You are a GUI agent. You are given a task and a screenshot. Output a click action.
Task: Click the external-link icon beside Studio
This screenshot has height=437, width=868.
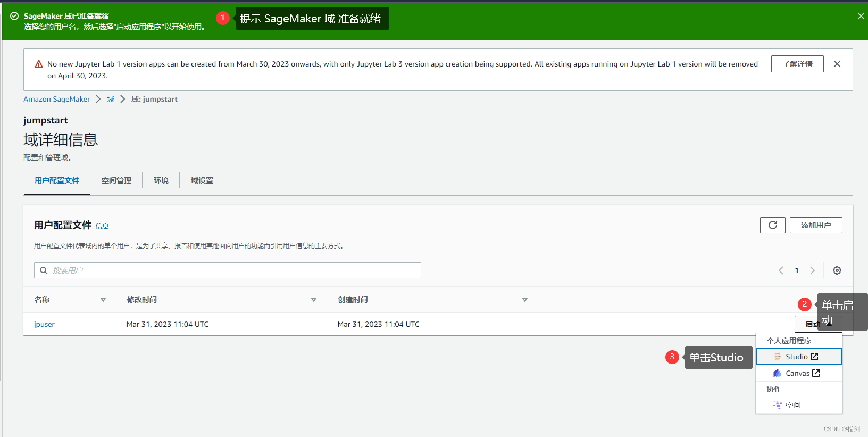tap(814, 357)
